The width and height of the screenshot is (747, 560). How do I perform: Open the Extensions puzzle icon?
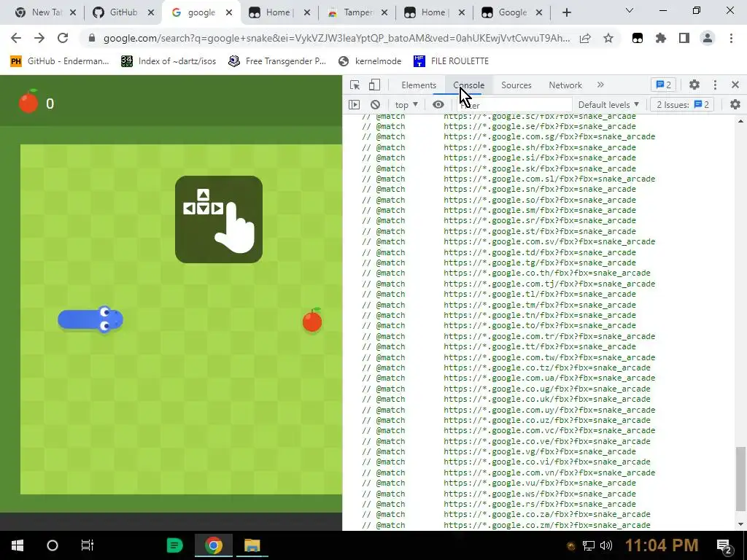pyautogui.click(x=661, y=38)
